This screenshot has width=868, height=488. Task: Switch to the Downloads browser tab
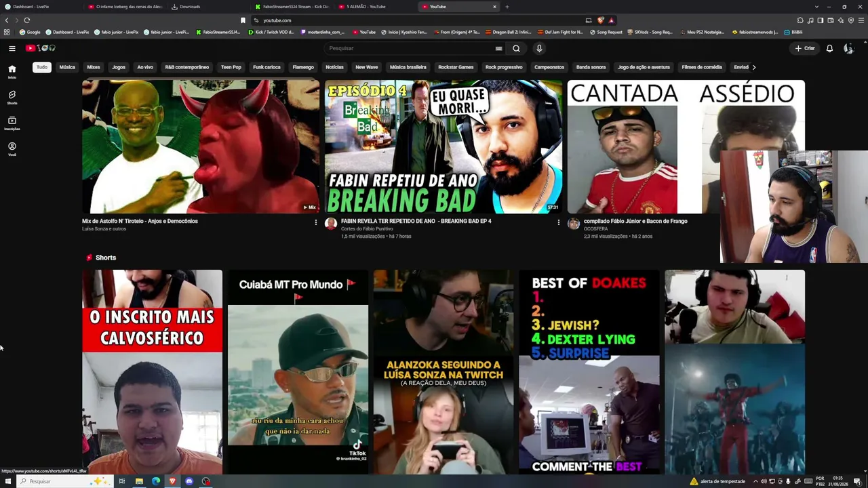coord(208,7)
